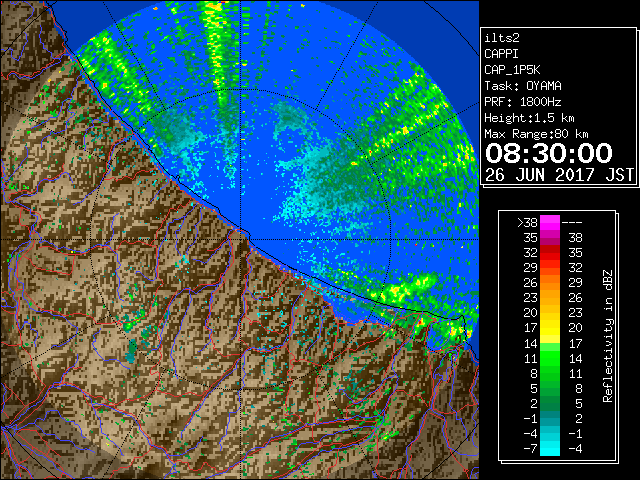Select the 'Height:1.5 km' line

pyautogui.click(x=529, y=118)
